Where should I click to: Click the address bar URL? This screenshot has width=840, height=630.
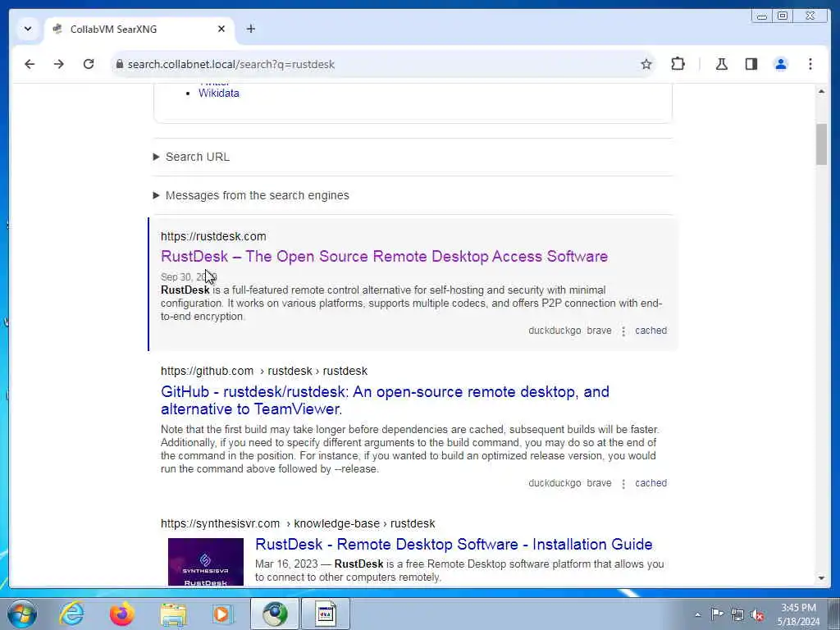point(231,64)
